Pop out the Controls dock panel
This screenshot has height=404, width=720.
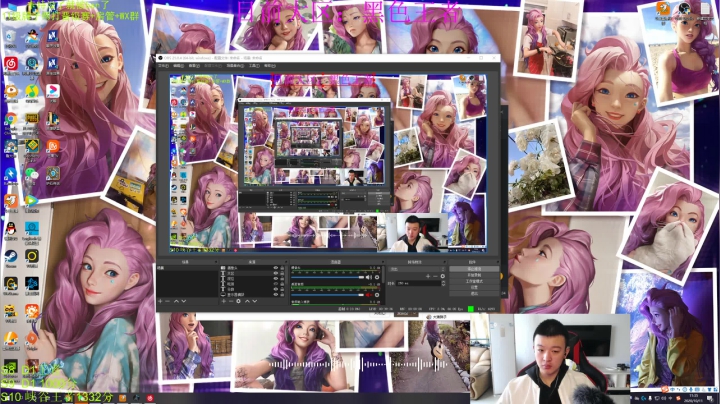pos(498,262)
